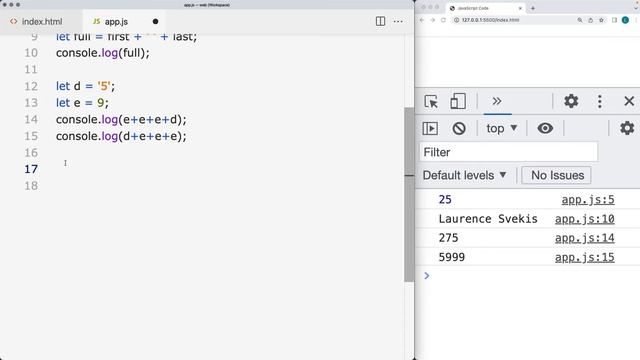This screenshot has width=640, height=360.
Task: Click line number 18 in gutter
Action: coord(31,186)
